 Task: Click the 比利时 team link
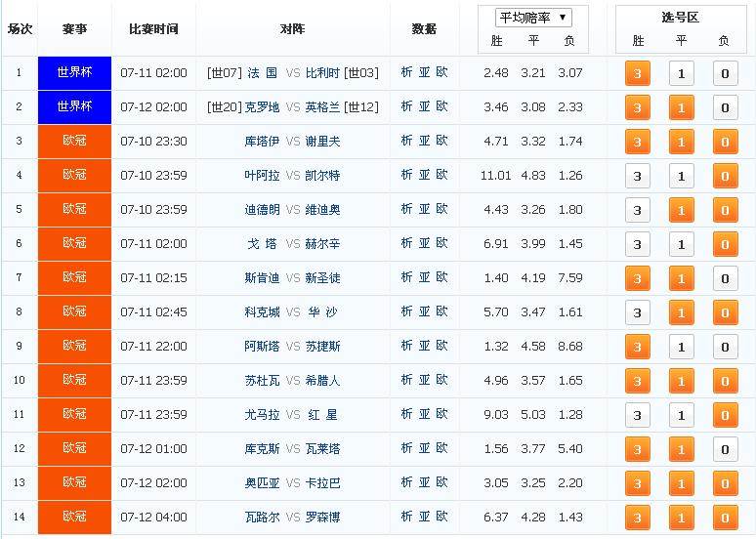pyautogui.click(x=322, y=73)
